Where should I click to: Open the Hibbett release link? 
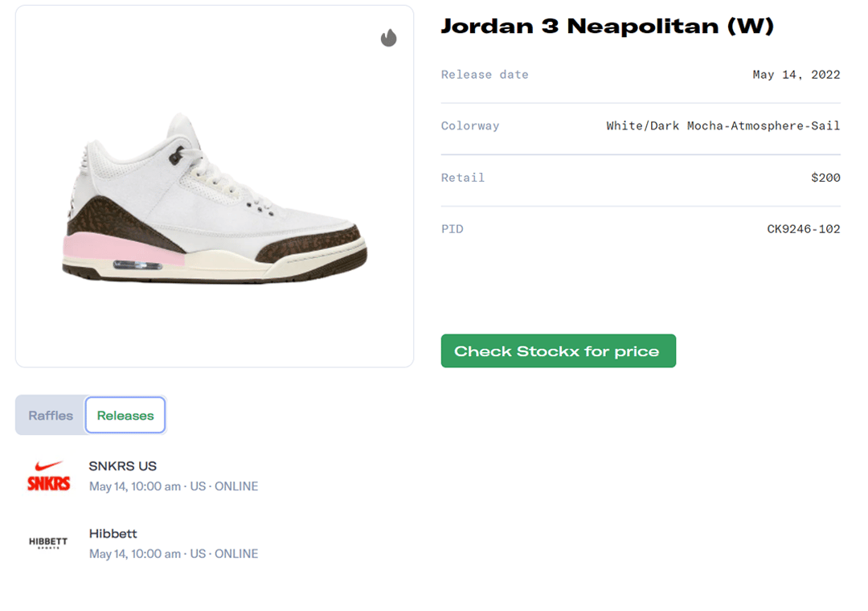coord(113,534)
